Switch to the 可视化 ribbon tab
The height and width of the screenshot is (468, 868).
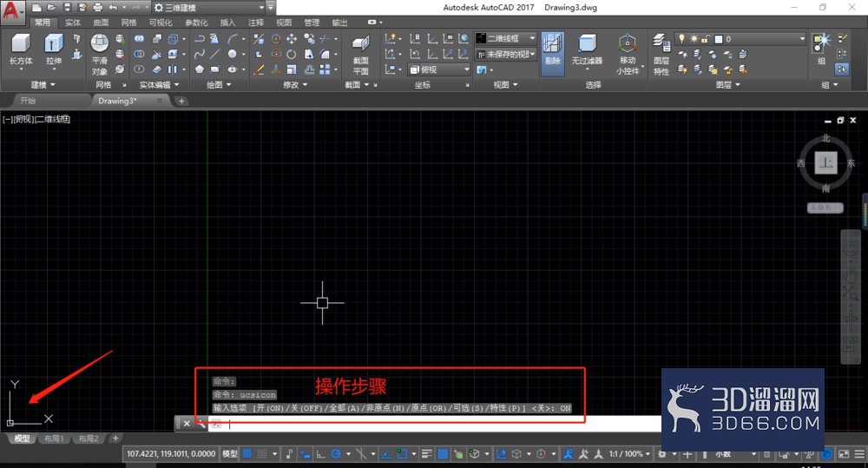coord(161,23)
